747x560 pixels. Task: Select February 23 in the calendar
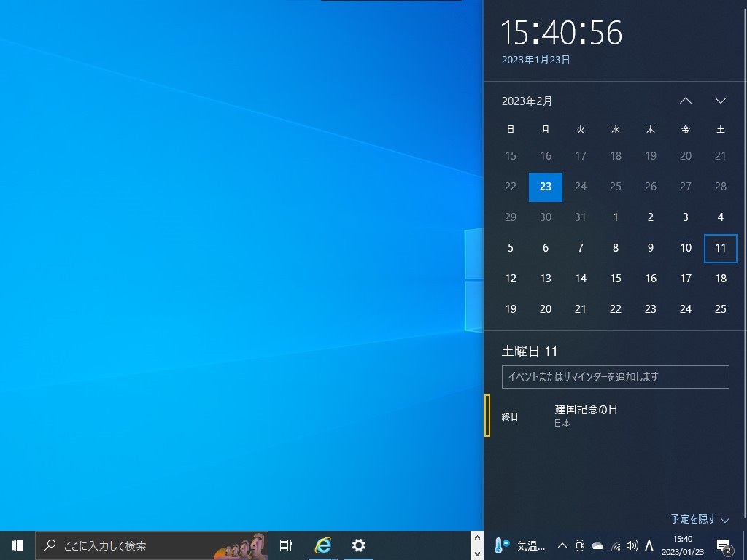[x=651, y=308]
